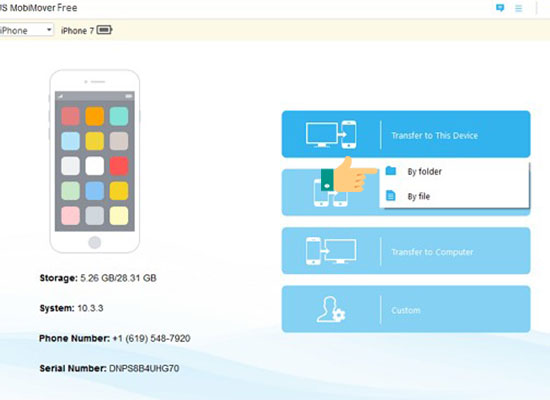Click the Storage 5.26 GB/28.31 GB info
The image size is (550, 400).
[98, 278]
